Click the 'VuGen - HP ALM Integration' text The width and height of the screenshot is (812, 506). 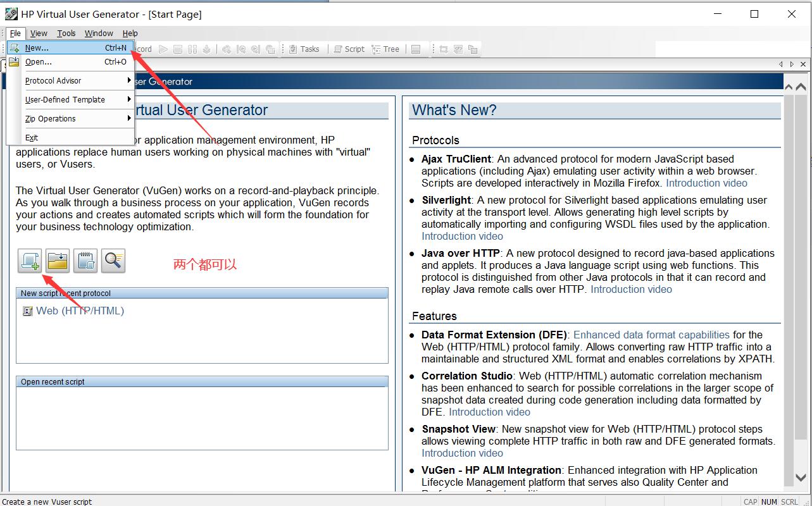pyautogui.click(x=491, y=470)
